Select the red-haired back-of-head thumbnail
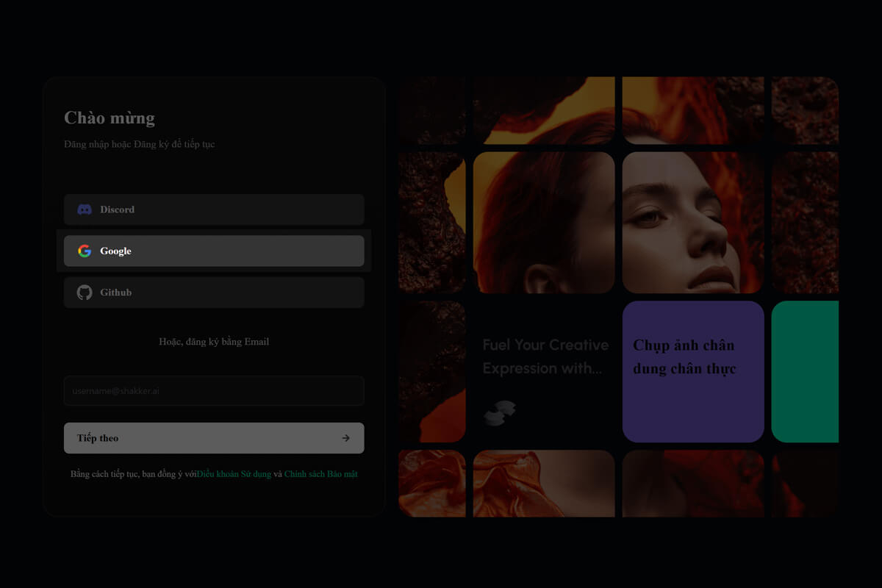 pyautogui.click(x=544, y=222)
